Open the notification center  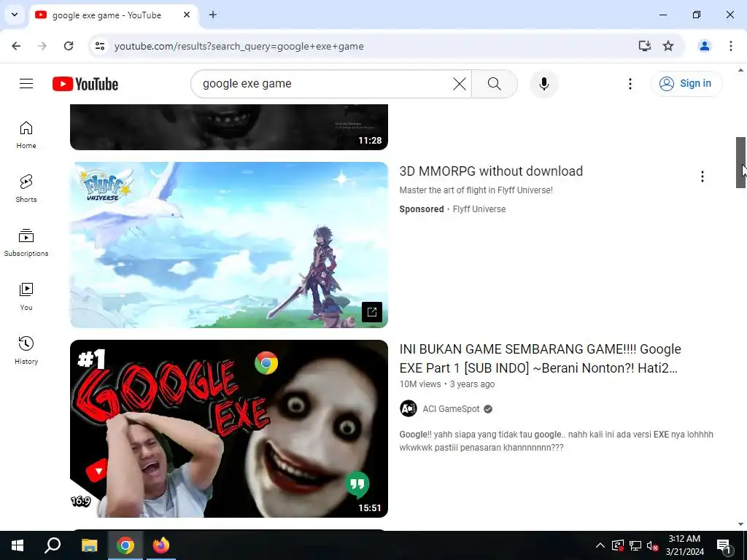point(724,545)
